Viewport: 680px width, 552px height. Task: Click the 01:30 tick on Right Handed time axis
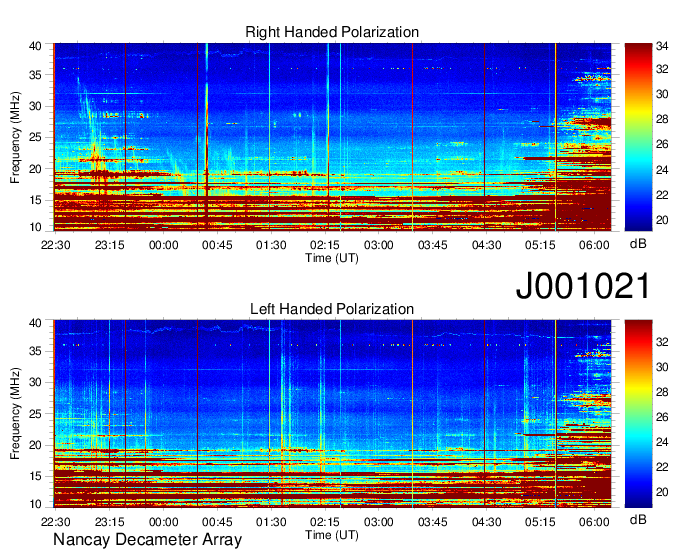click(x=271, y=245)
